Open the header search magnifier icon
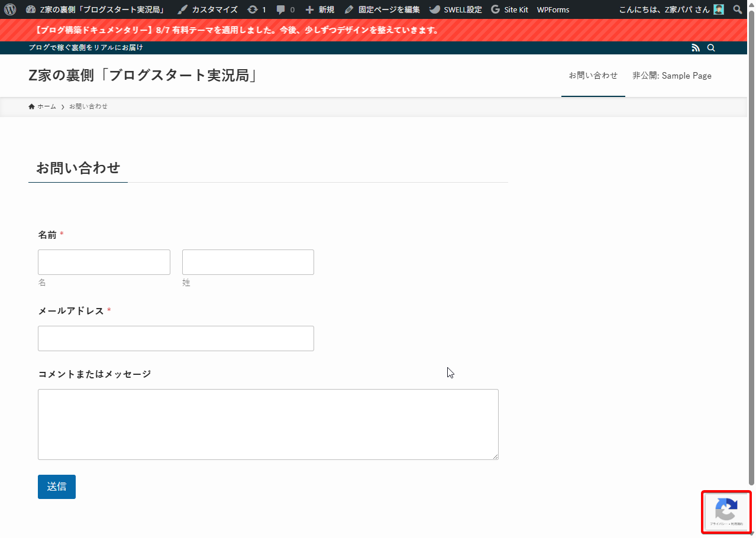 point(711,48)
